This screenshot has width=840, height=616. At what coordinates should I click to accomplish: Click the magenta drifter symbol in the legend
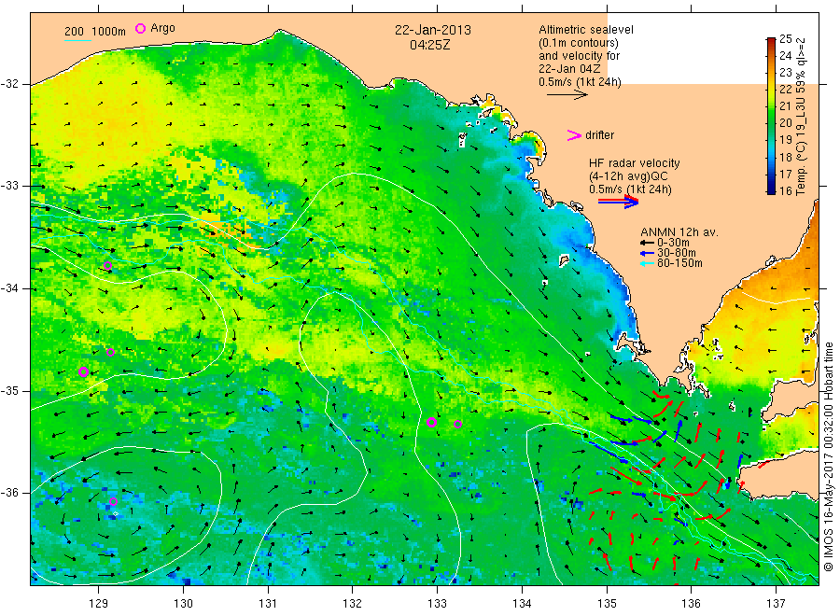(x=574, y=135)
